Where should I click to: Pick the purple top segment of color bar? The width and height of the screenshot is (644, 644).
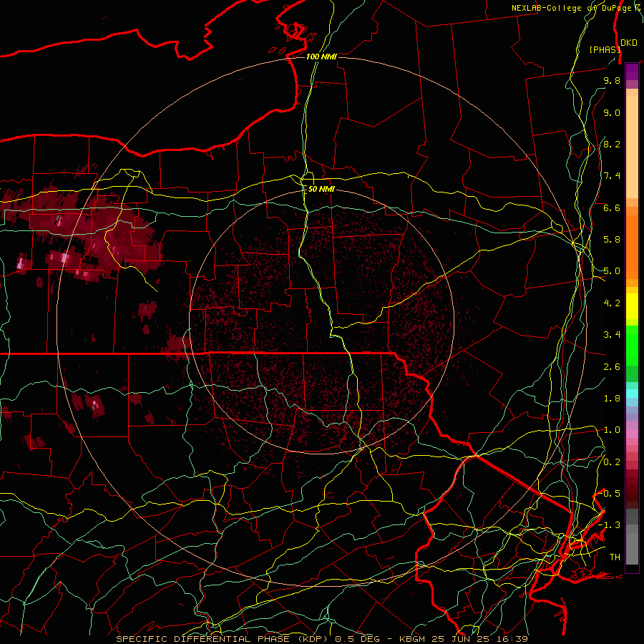(632, 72)
